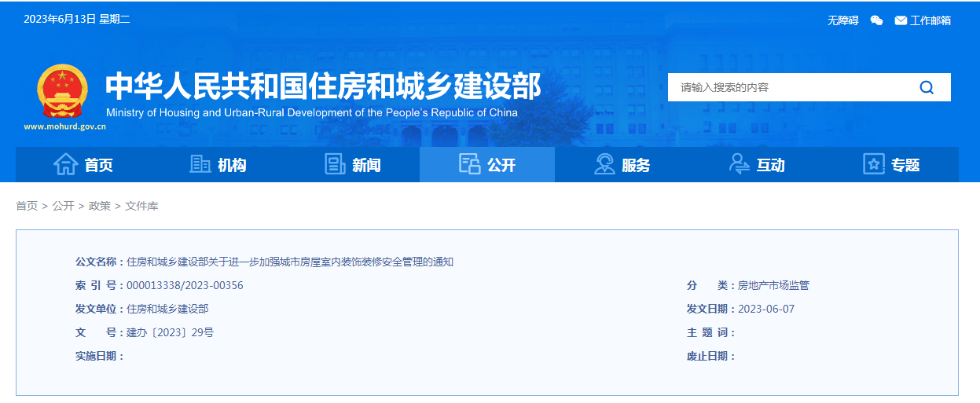Click 首页 in the breadcrumb
980x403 pixels.
click(x=27, y=206)
